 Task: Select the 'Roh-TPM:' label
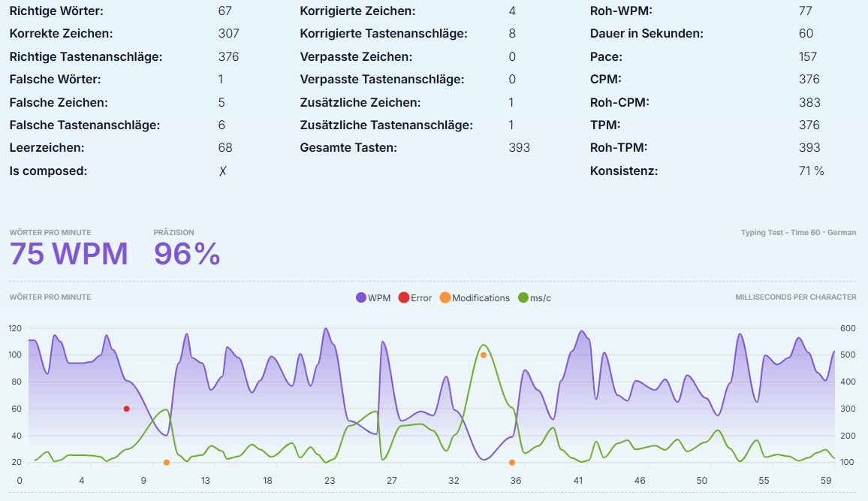pos(619,148)
